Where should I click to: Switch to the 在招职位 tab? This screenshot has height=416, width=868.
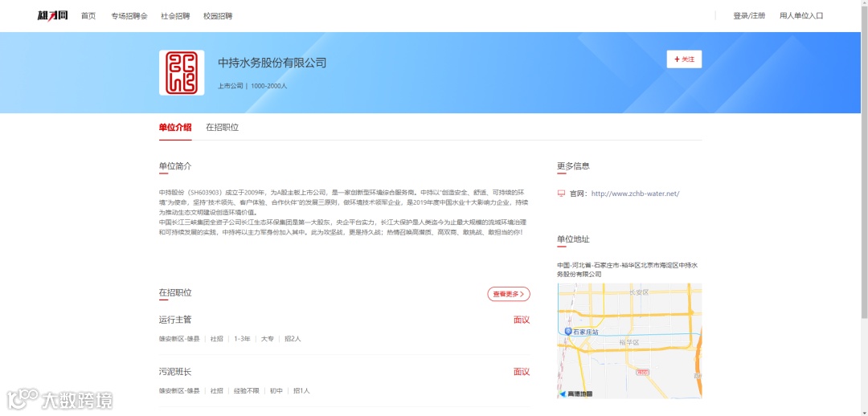222,127
